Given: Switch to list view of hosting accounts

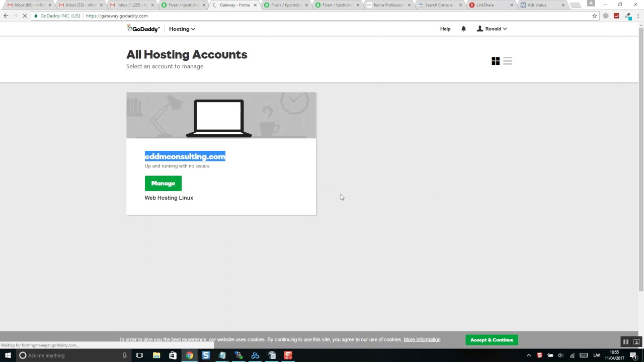Looking at the screenshot, I should coord(508,61).
